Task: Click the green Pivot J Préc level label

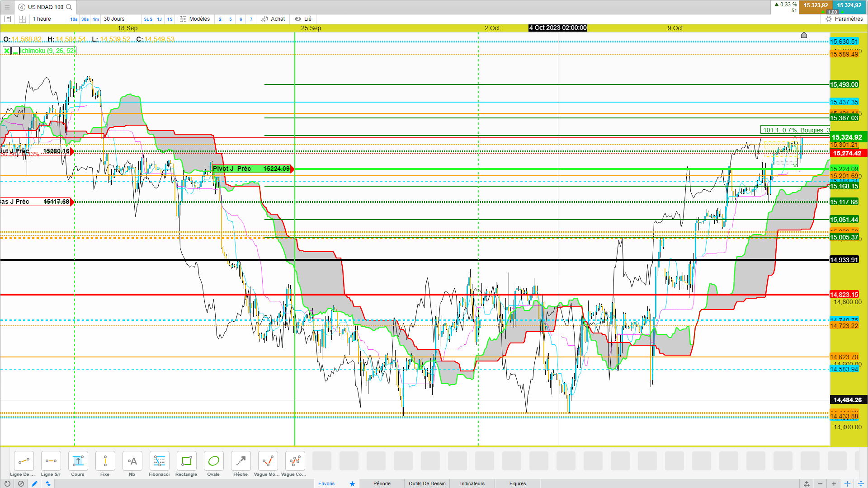Action: point(251,169)
